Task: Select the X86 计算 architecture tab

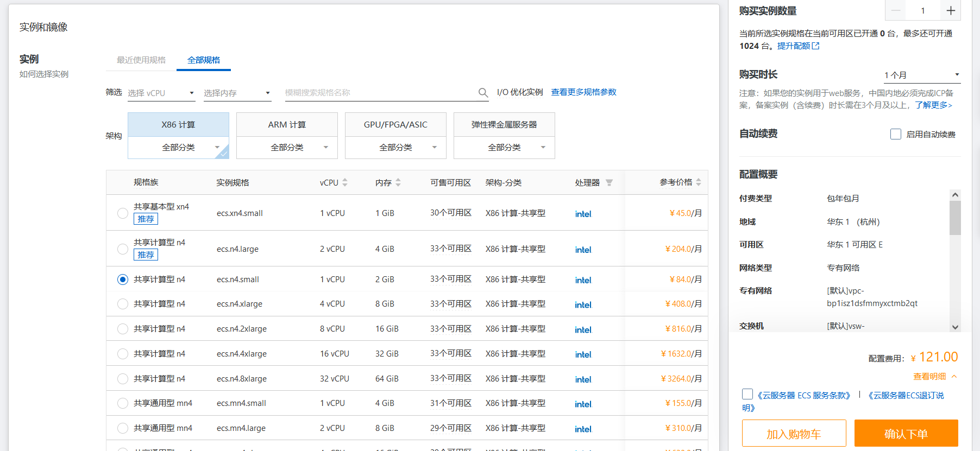Action: point(178,125)
